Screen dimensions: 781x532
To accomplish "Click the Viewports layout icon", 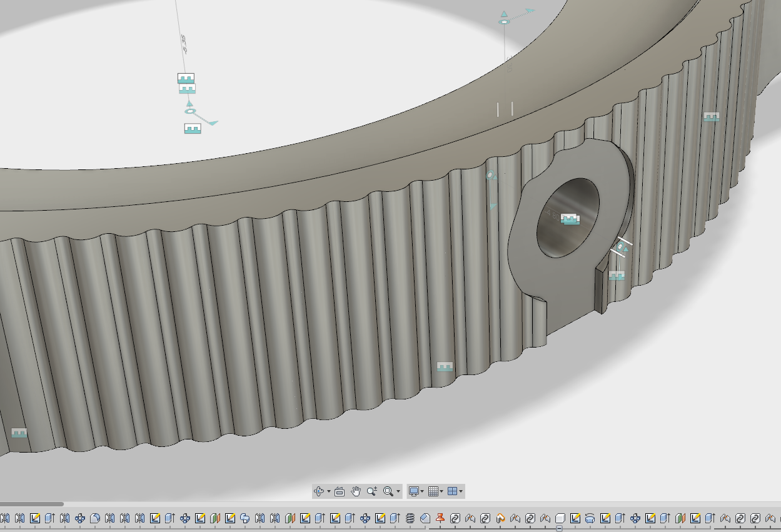I will (452, 491).
